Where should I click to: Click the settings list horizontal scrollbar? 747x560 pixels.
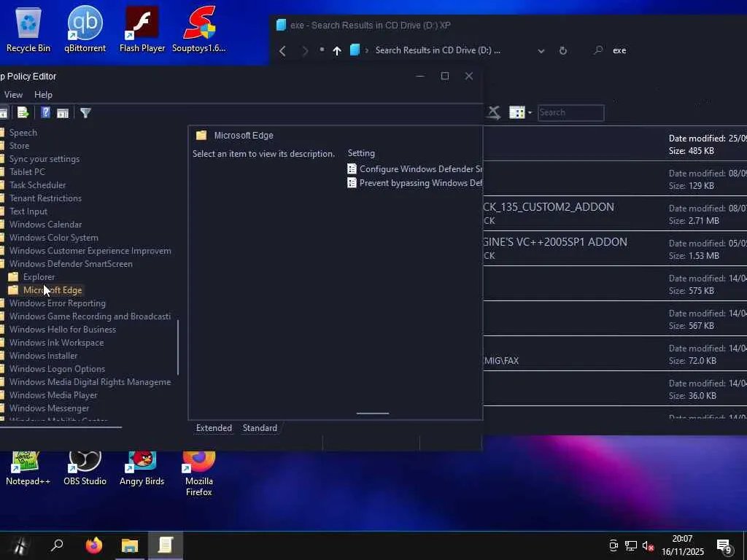[x=373, y=413]
